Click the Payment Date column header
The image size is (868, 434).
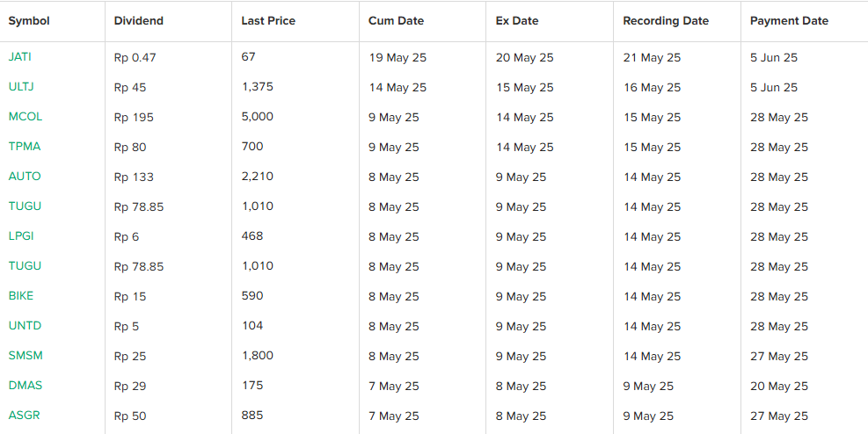pyautogui.click(x=790, y=21)
